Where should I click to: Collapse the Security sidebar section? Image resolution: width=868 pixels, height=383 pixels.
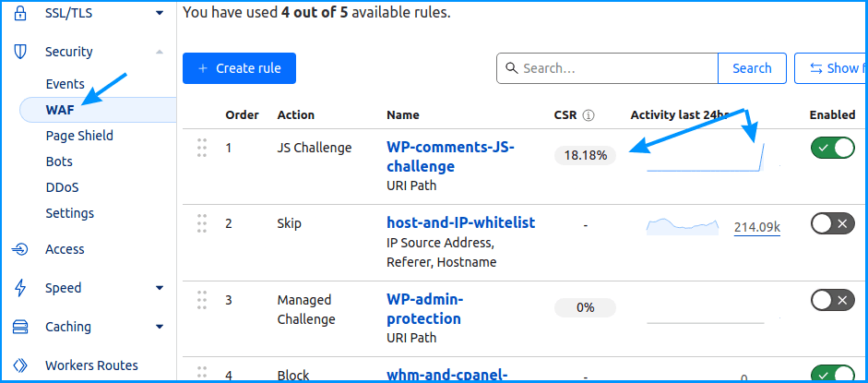click(160, 52)
